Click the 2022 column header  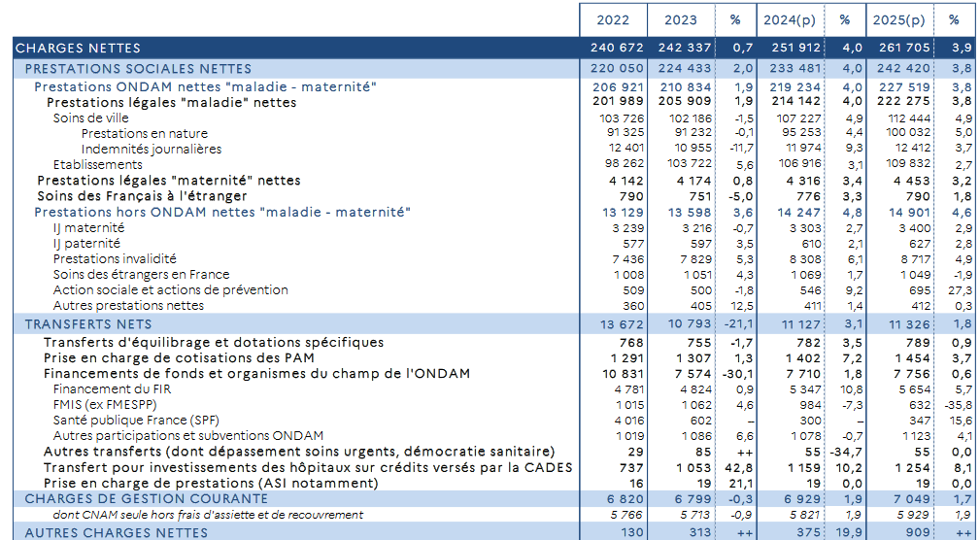[x=613, y=19]
